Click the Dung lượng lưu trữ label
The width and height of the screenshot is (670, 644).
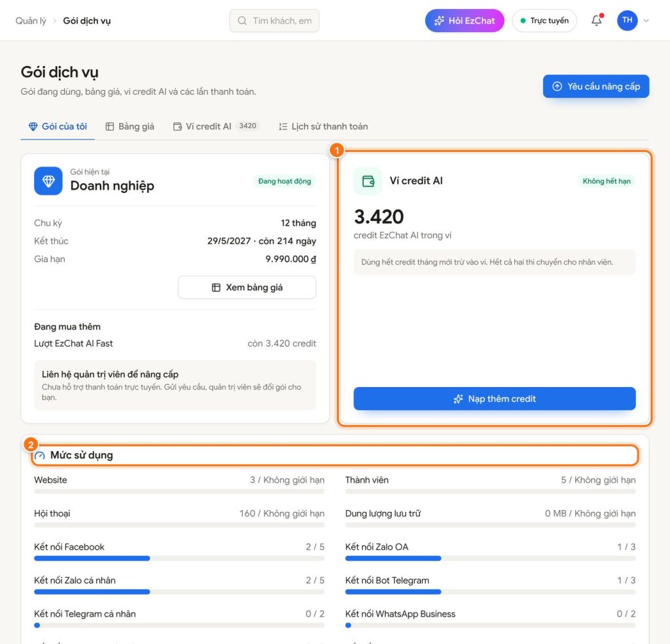(x=383, y=513)
